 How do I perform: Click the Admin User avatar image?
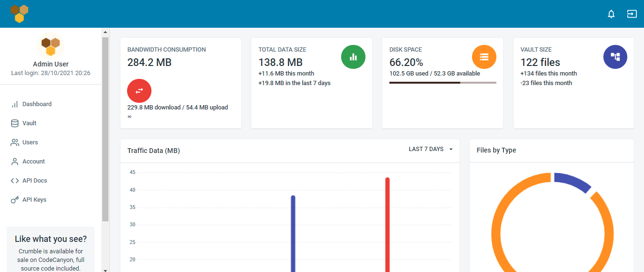click(51, 46)
